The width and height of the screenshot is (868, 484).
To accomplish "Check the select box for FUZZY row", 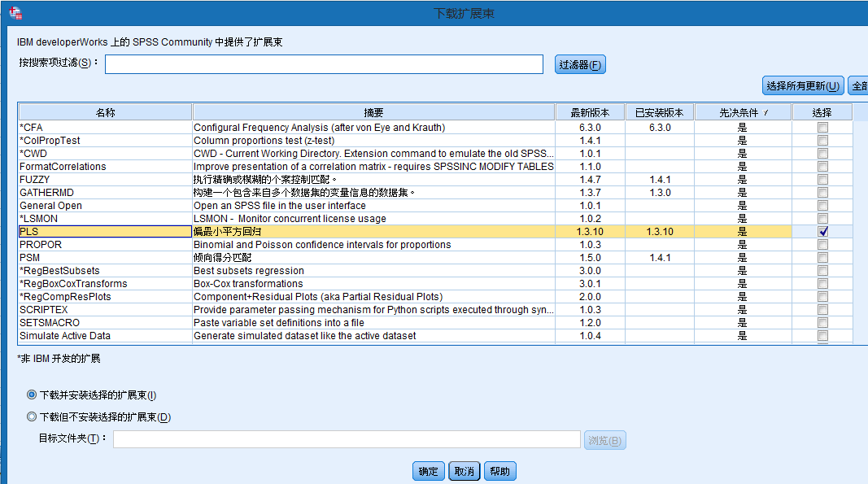I will tap(822, 180).
